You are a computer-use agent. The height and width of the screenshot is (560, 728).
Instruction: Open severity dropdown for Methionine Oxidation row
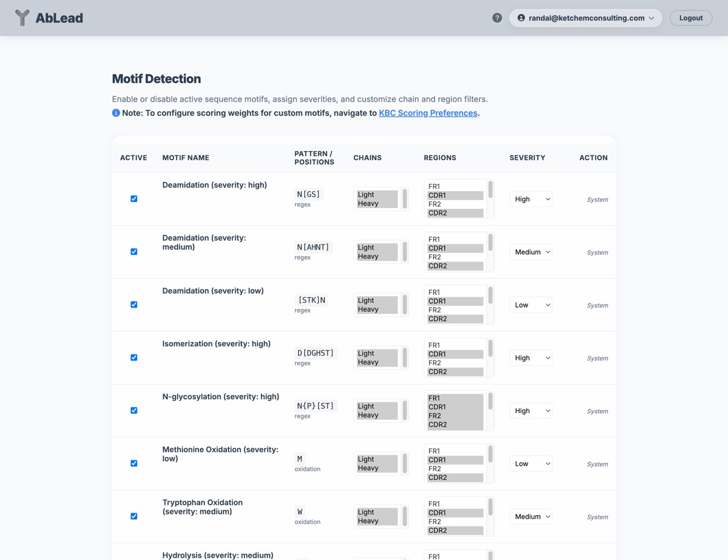click(x=531, y=464)
